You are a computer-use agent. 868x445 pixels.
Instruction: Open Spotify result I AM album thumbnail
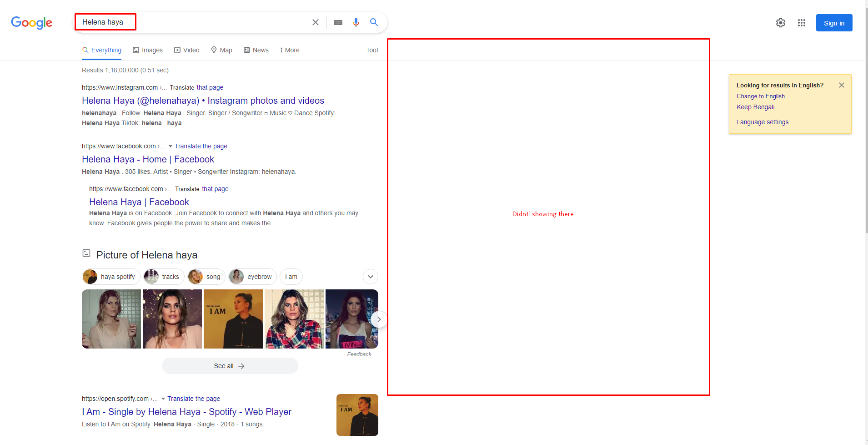click(x=357, y=415)
